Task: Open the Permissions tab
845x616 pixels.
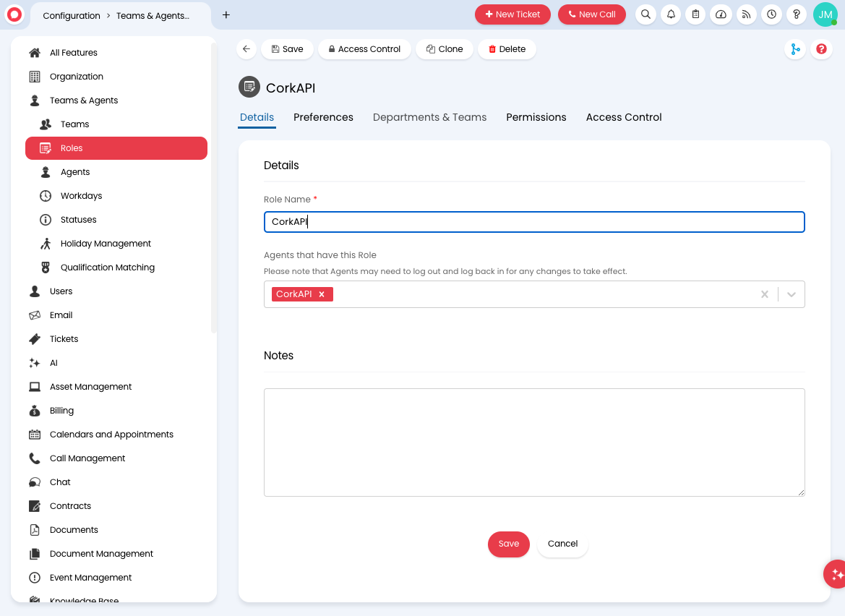Action: [x=536, y=117]
